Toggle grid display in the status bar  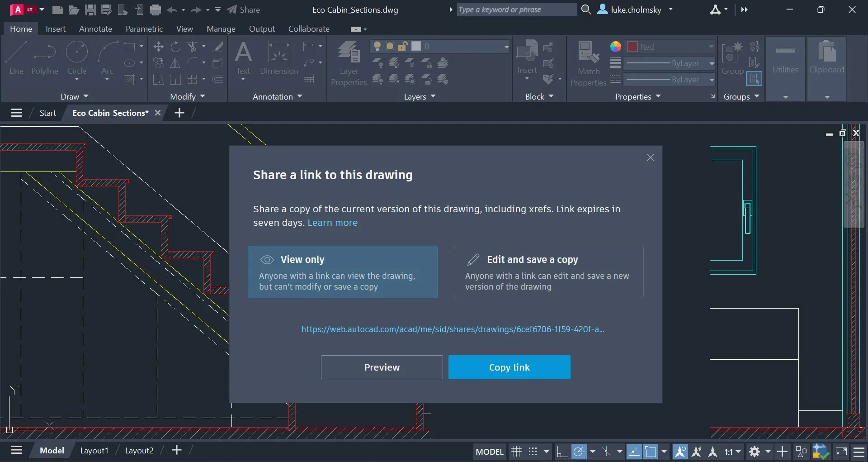coord(517,451)
